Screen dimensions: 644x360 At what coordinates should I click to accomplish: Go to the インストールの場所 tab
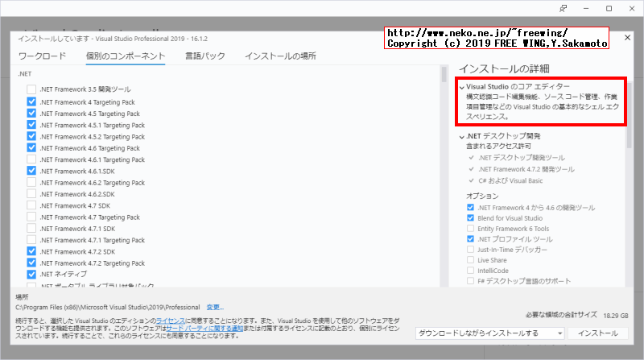[x=280, y=56]
